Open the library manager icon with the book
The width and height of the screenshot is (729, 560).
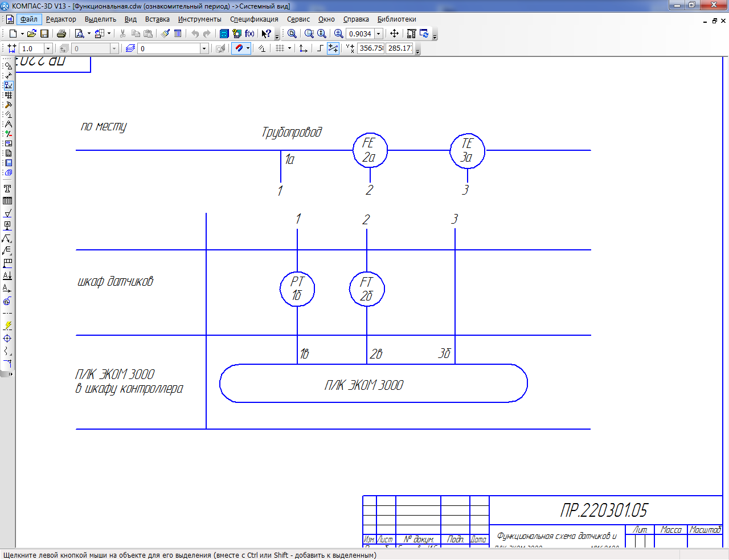click(x=224, y=34)
